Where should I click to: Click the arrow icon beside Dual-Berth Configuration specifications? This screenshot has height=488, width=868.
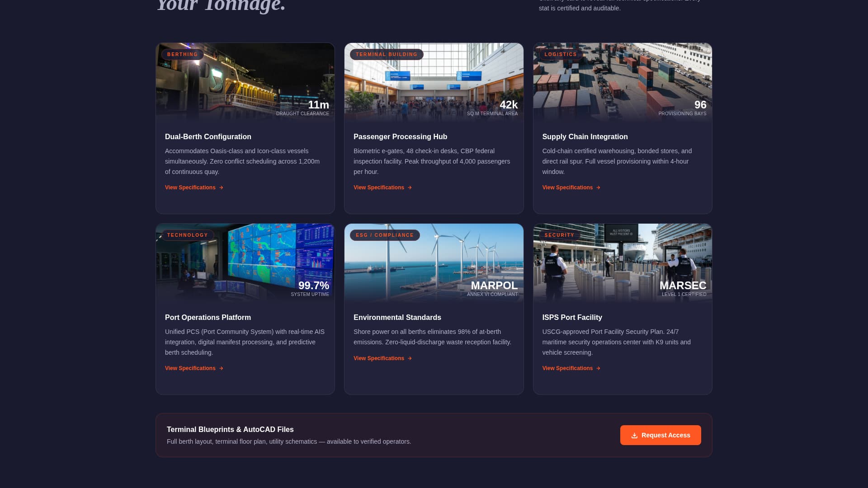click(x=221, y=188)
